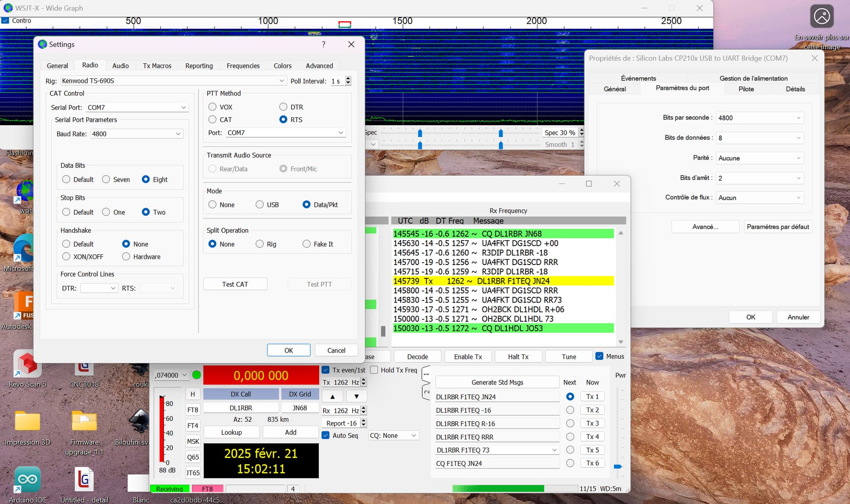Open the Impression 3D folder icon
This screenshot has width=850, height=504.
pyautogui.click(x=27, y=427)
